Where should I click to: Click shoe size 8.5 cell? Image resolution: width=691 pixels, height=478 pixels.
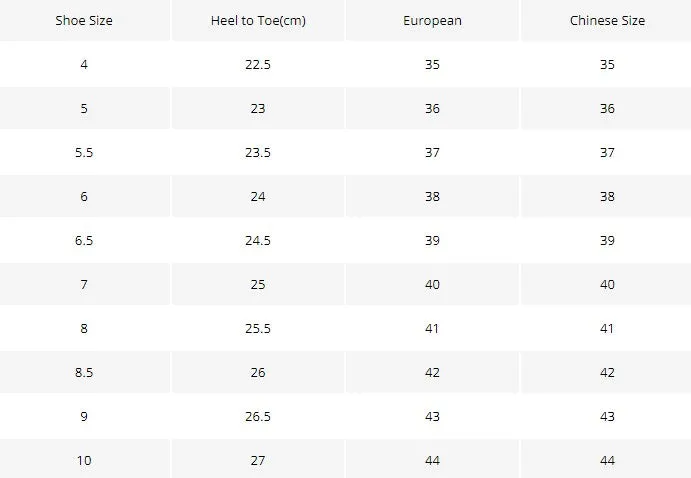coord(84,373)
